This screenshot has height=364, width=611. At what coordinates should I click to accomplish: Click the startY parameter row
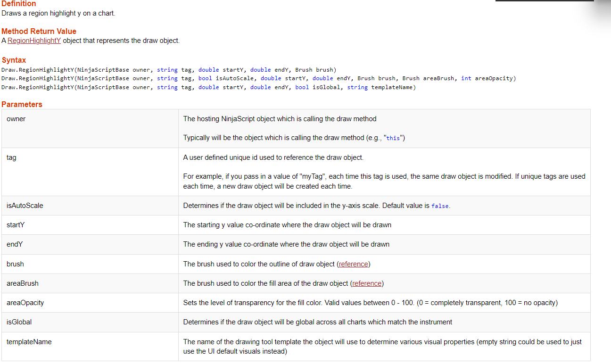pyautogui.click(x=15, y=224)
